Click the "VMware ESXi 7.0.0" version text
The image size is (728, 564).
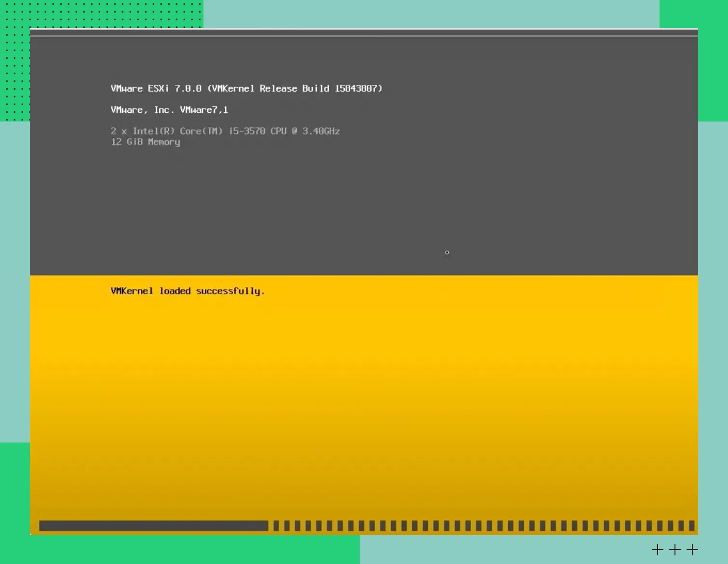[156, 89]
